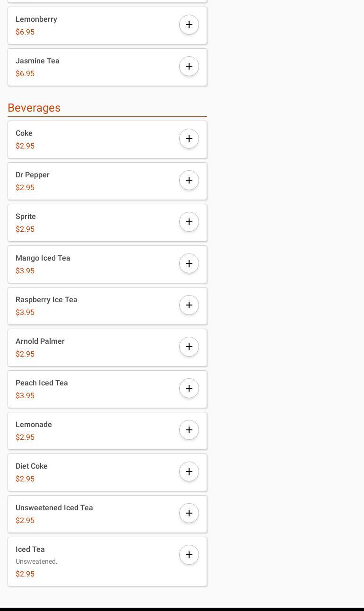Viewport: 364px width, 611px height.
Task: Open the Coke item name
Action: (24, 133)
